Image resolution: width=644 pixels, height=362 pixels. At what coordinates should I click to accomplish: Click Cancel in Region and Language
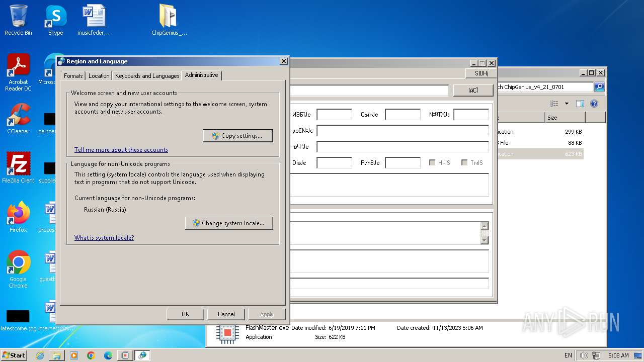pos(226,314)
